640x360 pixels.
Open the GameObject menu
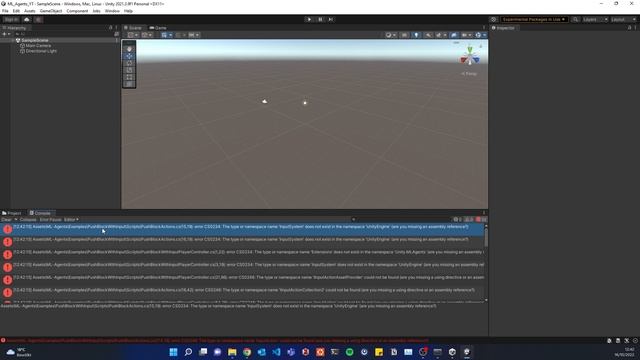pos(51,11)
